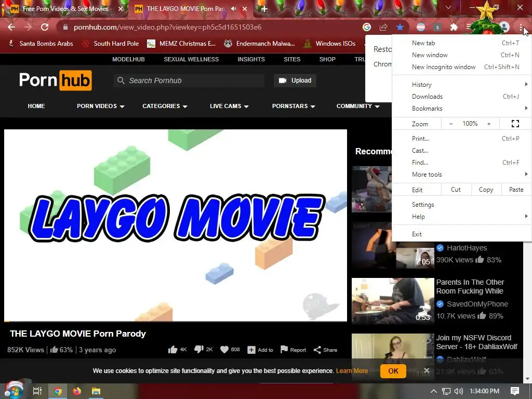Go back using the browser back arrow
532x399 pixels.
[x=11, y=27]
